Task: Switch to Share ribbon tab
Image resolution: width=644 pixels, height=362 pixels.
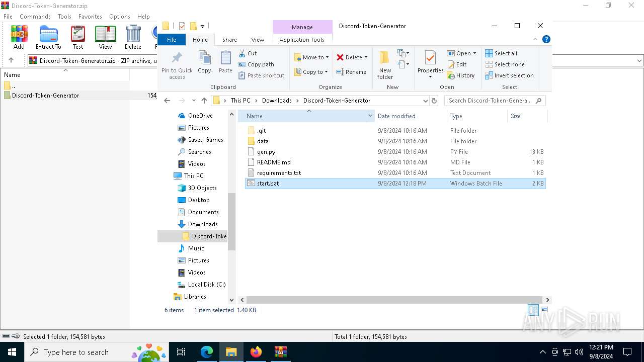Action: coord(229,40)
